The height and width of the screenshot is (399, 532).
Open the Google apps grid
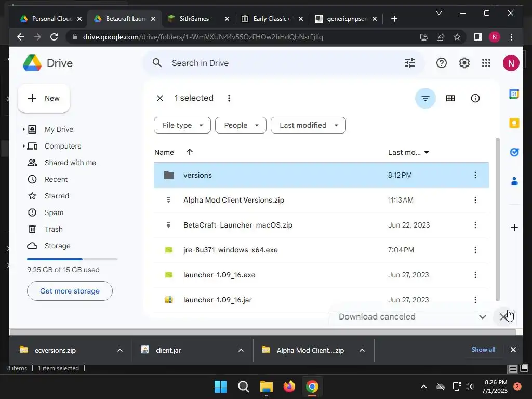(x=486, y=63)
